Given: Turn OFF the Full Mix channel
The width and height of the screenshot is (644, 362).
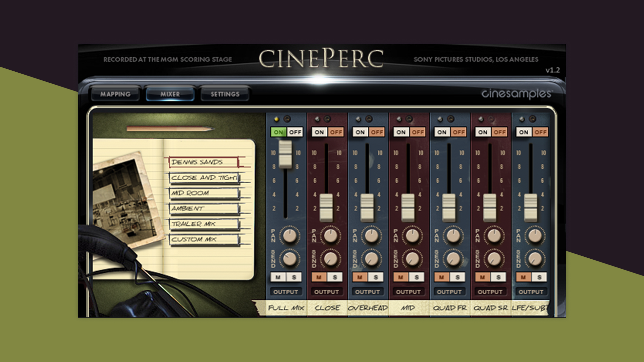Looking at the screenshot, I should coord(295,132).
